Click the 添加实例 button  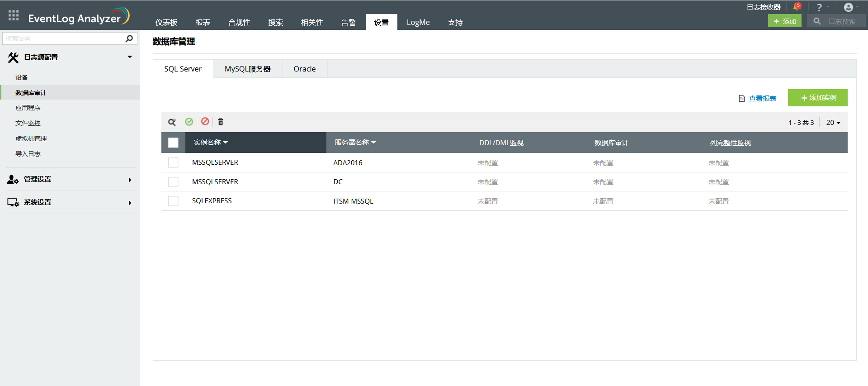pos(817,98)
